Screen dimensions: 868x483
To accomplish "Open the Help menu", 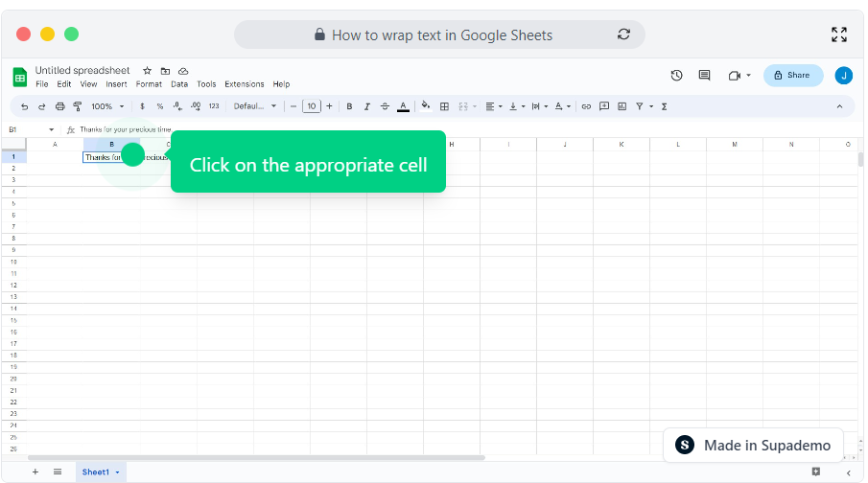I will (281, 84).
